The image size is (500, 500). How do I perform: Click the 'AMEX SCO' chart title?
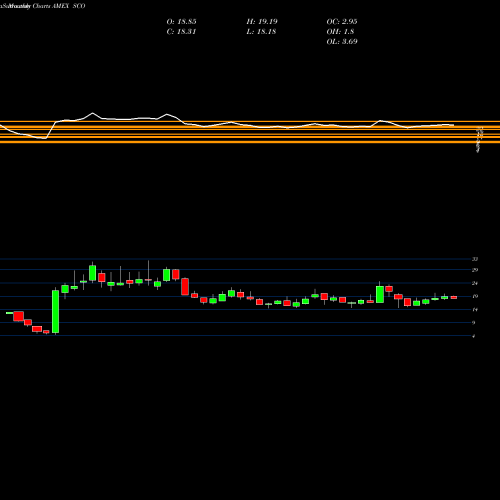click(69, 6)
